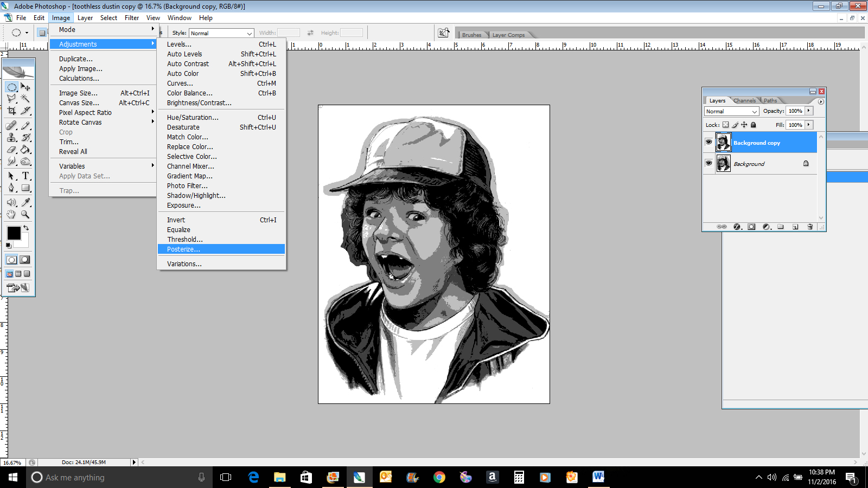Select the History Brush tool
Viewport: 868px width, 488px height.
[x=25, y=137]
